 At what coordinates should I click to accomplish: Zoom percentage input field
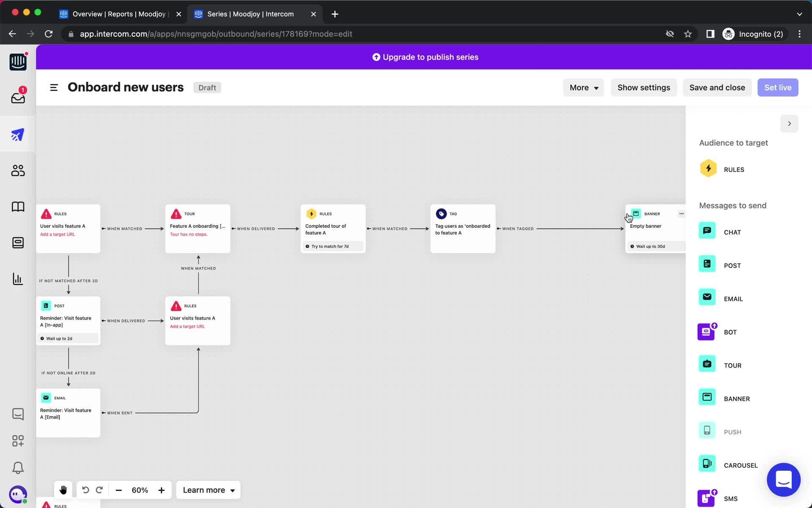click(x=140, y=490)
